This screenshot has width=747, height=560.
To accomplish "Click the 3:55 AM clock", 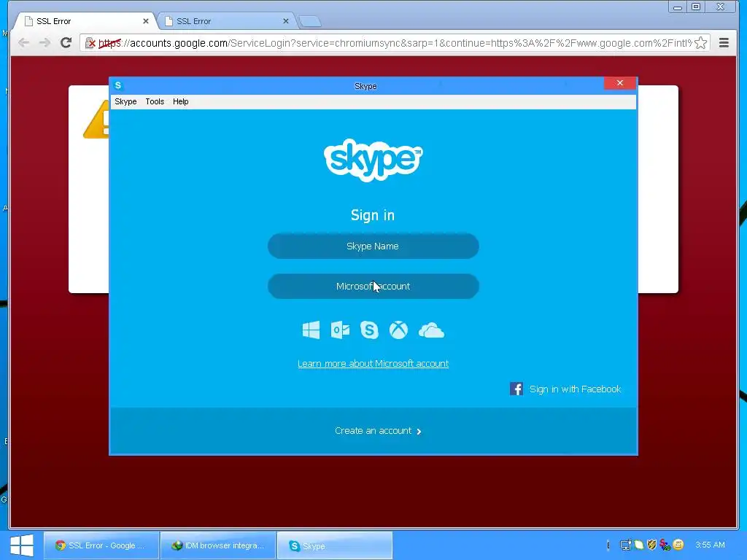I will tap(710, 545).
